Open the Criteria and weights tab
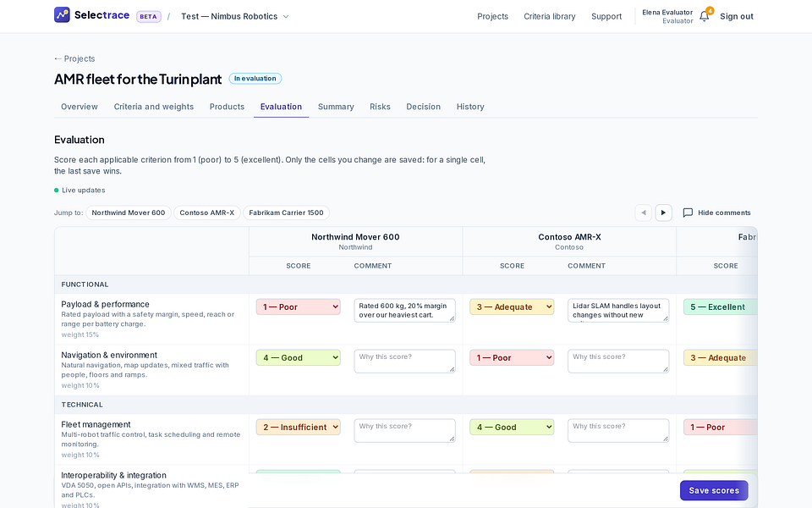Screen dimensions: 812x508 point(154,107)
